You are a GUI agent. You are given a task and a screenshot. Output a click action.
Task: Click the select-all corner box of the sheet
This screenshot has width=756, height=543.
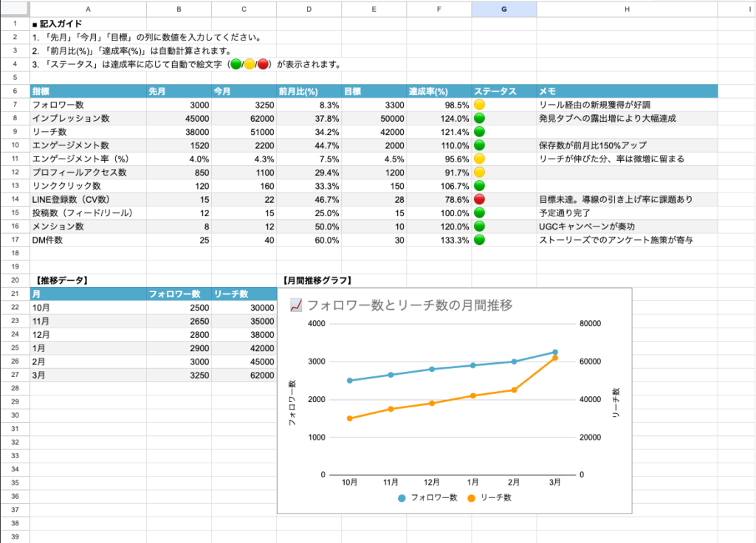click(14, 9)
